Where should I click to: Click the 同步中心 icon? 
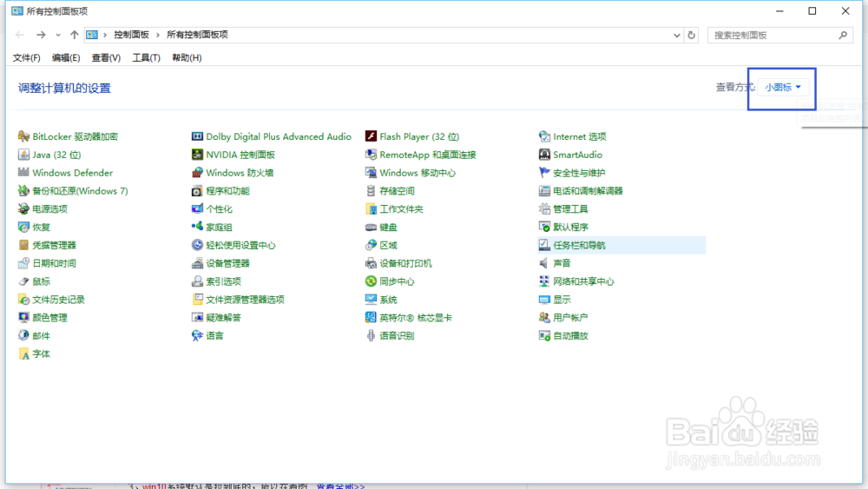pyautogui.click(x=371, y=281)
